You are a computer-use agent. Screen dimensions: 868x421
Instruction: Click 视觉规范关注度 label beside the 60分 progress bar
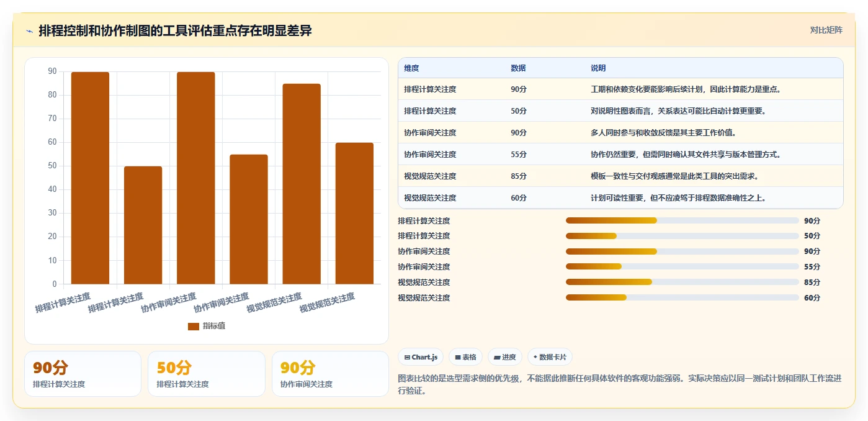(424, 298)
